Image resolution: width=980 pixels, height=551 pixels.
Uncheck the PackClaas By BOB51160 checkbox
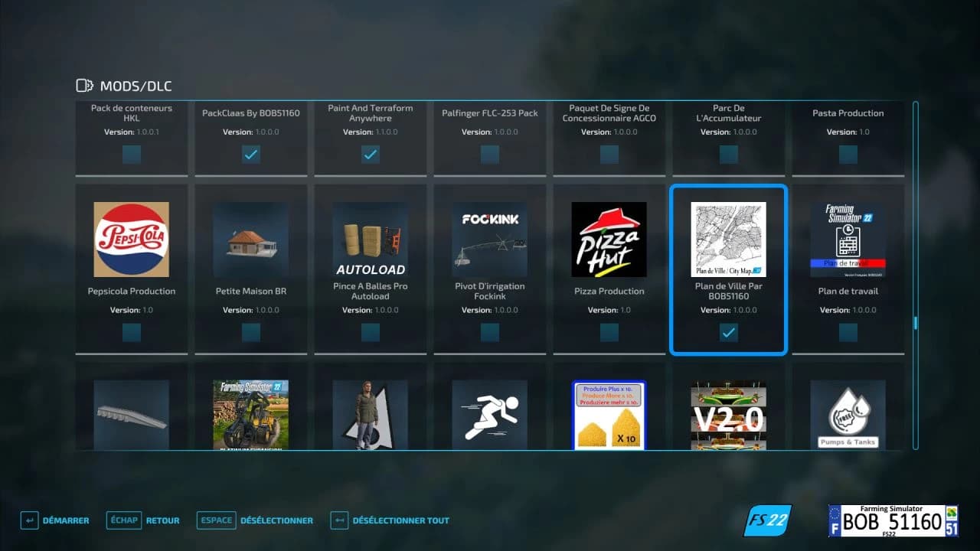[x=251, y=155]
